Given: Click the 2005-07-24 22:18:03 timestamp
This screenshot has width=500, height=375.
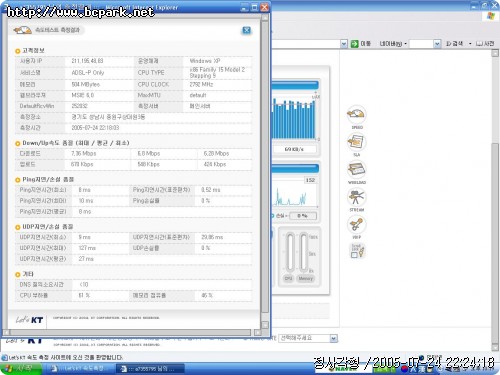Looking at the screenshot, I should tap(95, 128).
